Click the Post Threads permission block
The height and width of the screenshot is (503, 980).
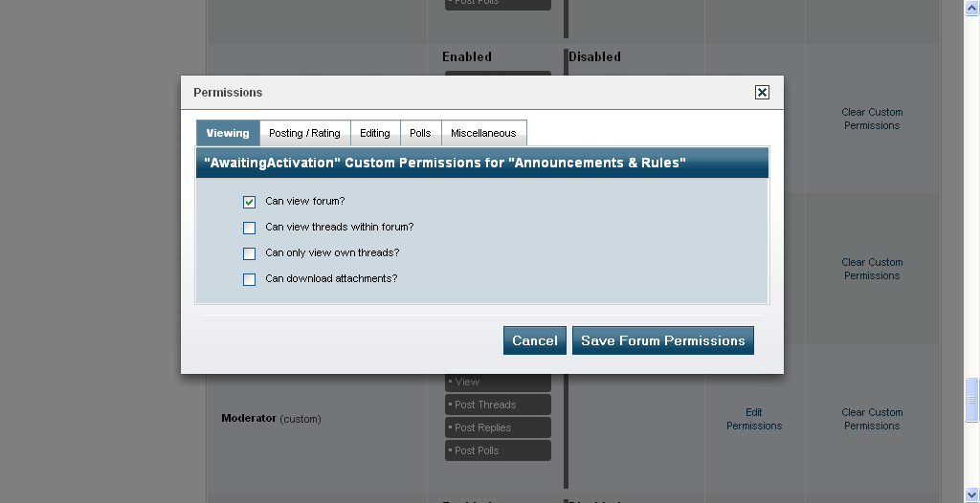point(498,405)
